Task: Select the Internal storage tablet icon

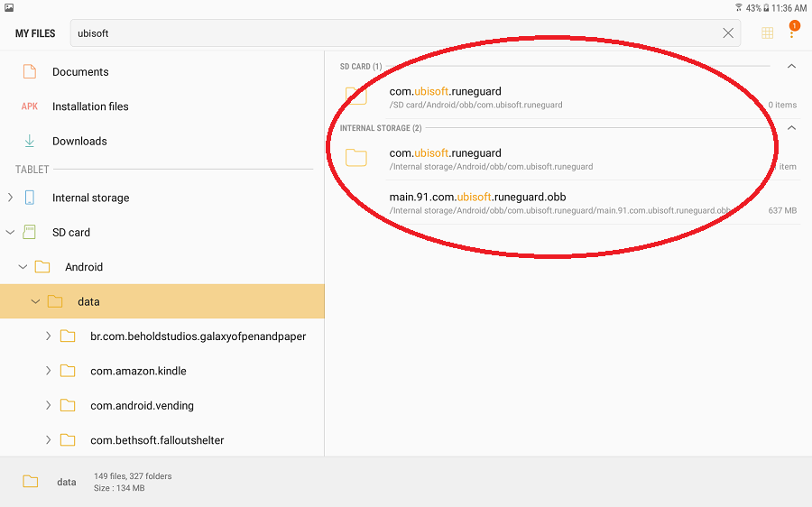Action: point(30,198)
